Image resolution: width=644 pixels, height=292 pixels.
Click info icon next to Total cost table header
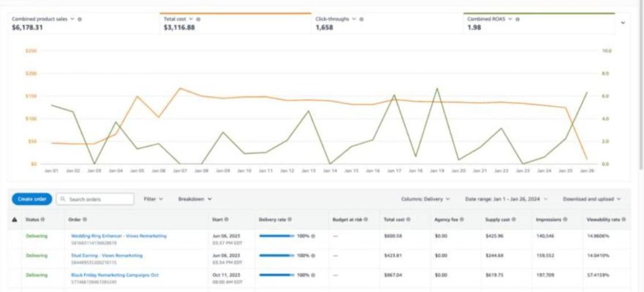(x=409, y=220)
